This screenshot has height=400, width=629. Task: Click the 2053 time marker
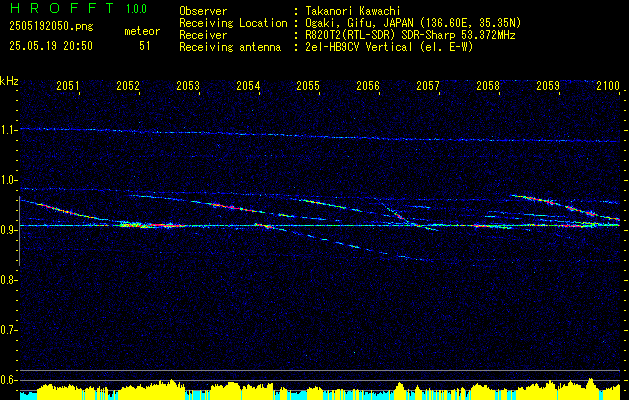[188, 85]
